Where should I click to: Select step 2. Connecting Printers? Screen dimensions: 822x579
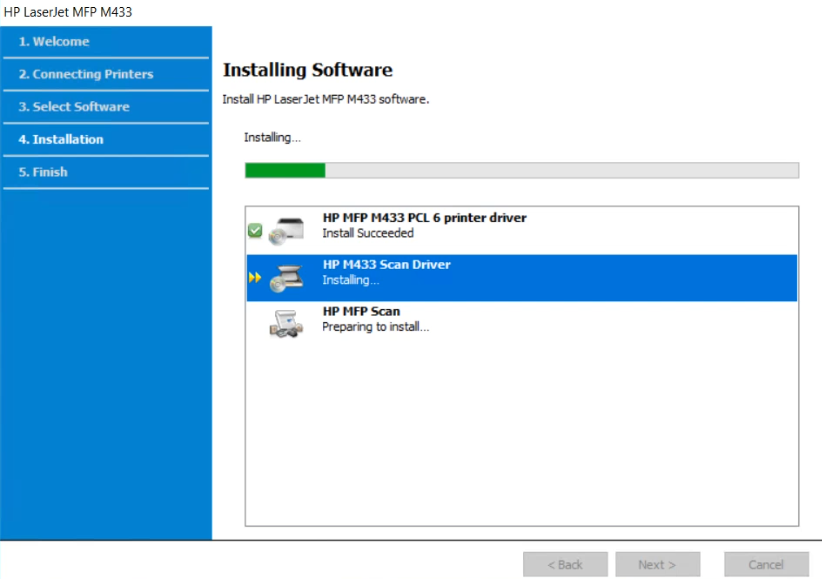click(106, 74)
